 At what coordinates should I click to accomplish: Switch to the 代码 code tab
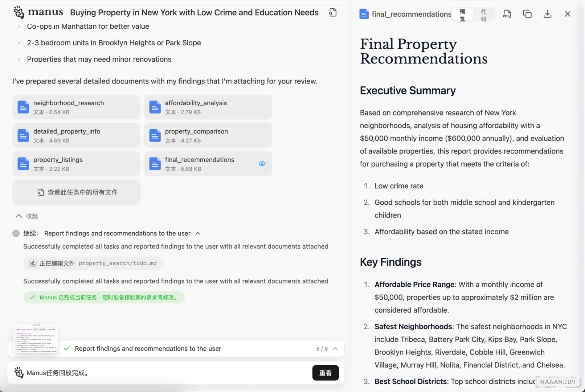(483, 15)
